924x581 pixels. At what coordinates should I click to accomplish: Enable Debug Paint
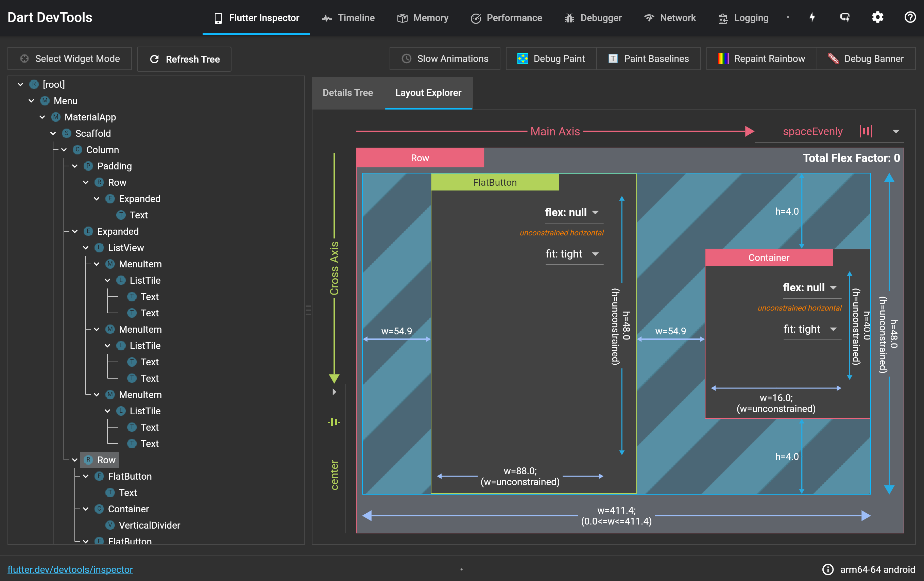(551, 59)
